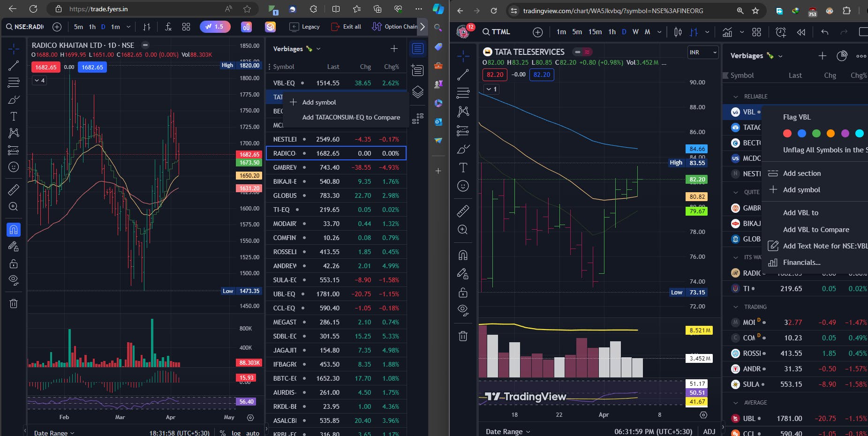The height and width of the screenshot is (436, 868).
Task: Click the replay rewind icon in TradingView
Action: point(801,32)
